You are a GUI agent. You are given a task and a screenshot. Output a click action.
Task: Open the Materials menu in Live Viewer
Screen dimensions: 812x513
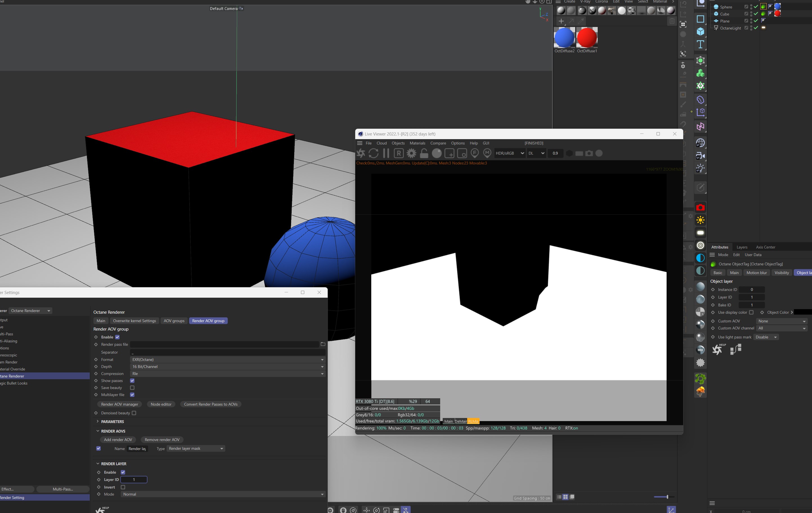(x=417, y=143)
